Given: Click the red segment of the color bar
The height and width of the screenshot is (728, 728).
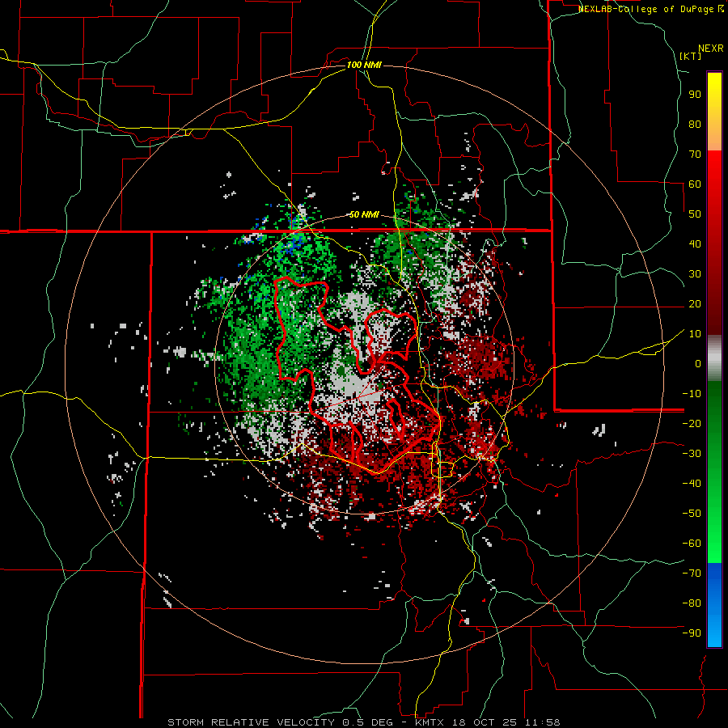Looking at the screenshot, I should point(714,243).
